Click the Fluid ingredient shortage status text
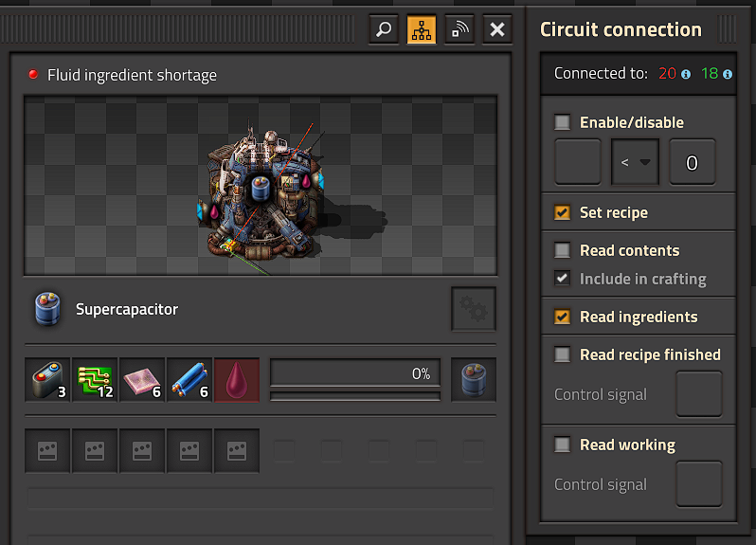756x545 pixels. (132, 75)
